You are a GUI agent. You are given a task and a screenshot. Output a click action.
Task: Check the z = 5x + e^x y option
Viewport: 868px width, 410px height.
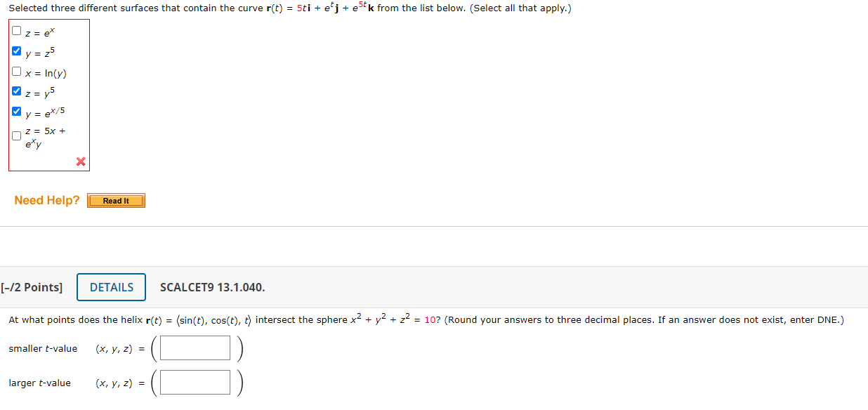point(15,135)
